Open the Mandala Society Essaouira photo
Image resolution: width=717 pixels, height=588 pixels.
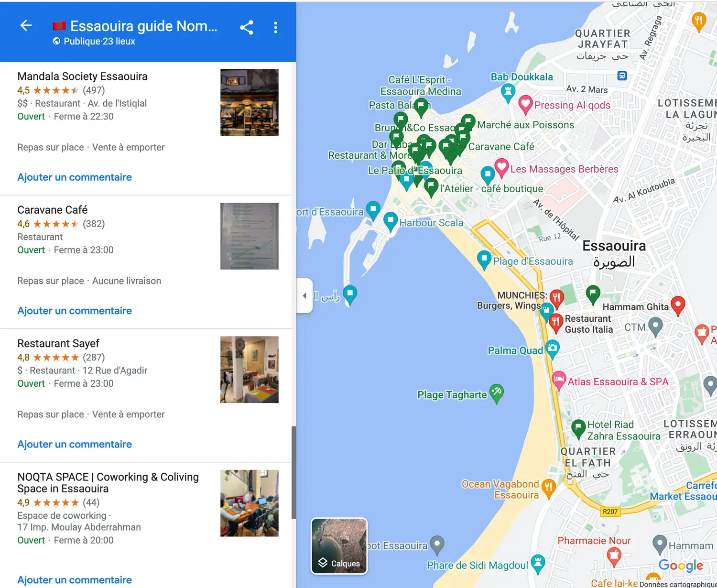(249, 102)
